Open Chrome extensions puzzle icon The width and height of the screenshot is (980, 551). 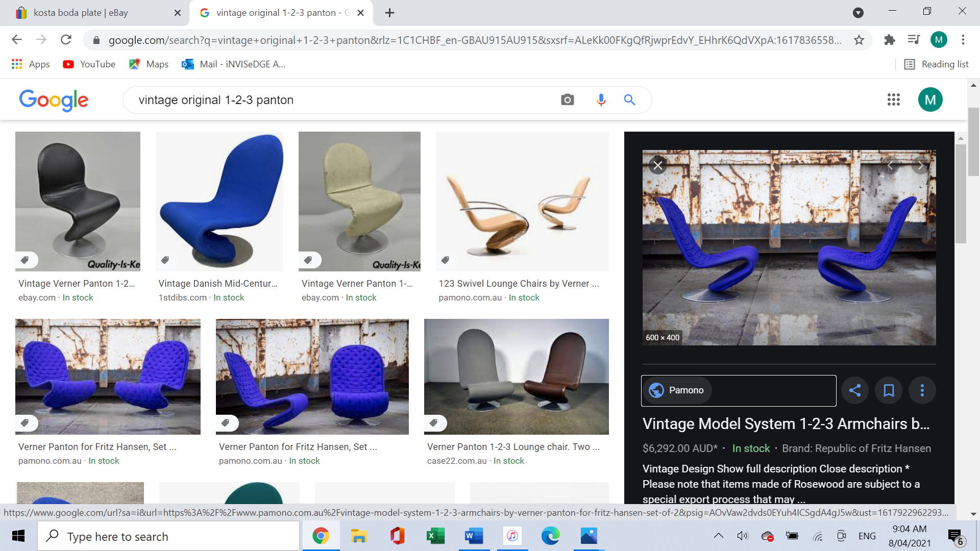pos(890,40)
